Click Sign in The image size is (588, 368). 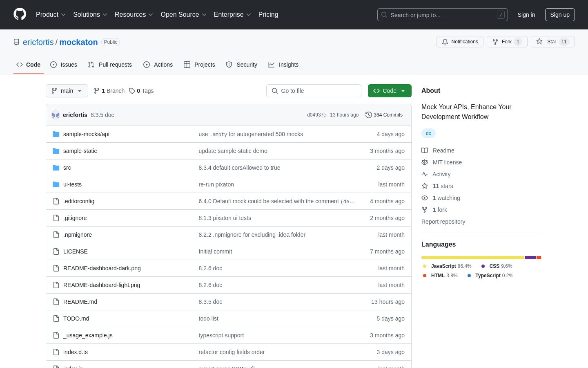click(526, 15)
